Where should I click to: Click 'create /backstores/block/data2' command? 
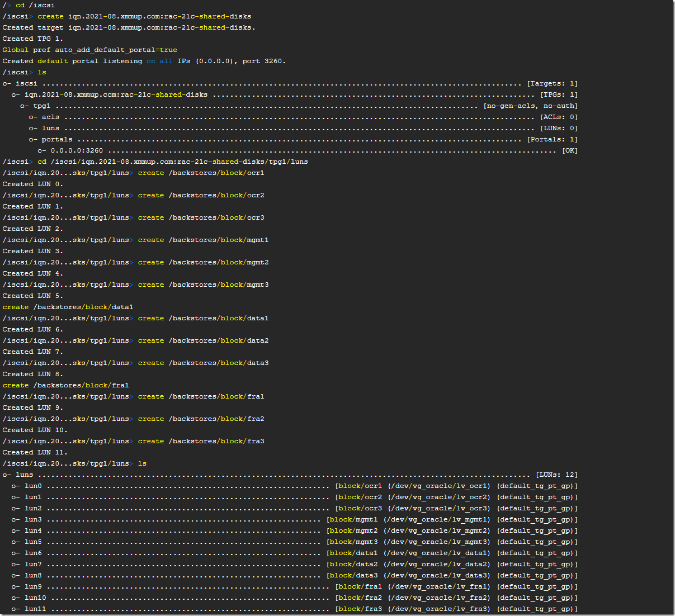[x=203, y=340]
